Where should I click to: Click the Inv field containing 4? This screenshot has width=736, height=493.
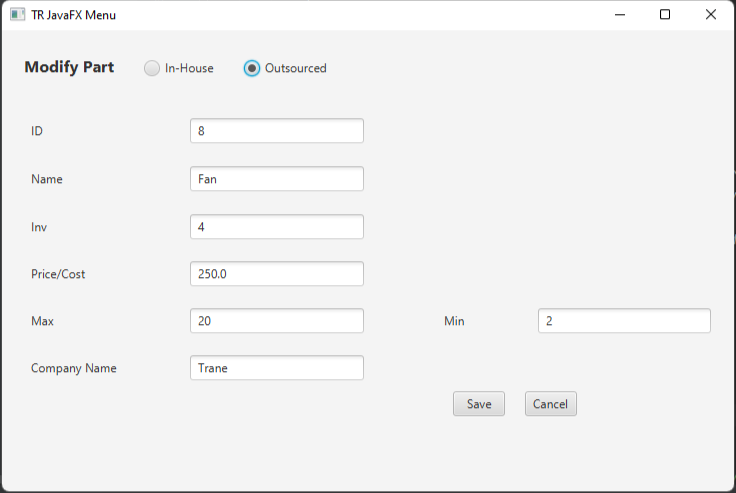coord(277,227)
